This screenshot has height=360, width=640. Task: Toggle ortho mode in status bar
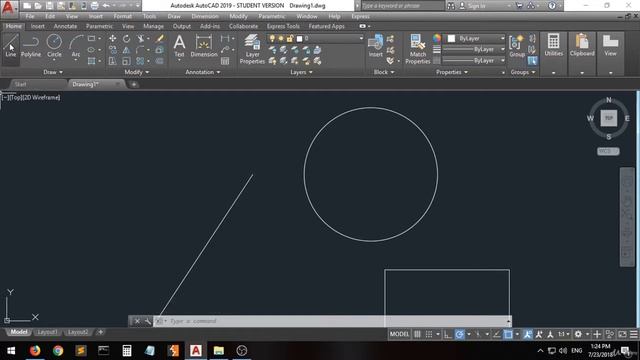click(x=448, y=334)
